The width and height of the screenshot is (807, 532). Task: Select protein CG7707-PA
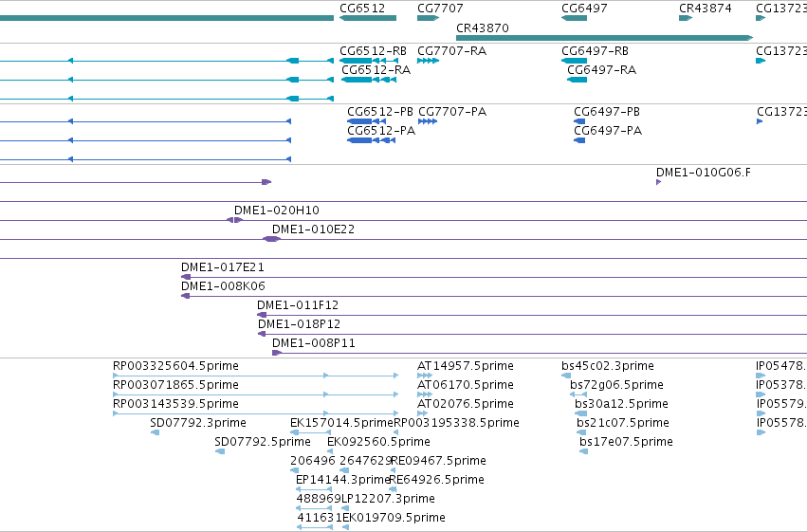428,121
